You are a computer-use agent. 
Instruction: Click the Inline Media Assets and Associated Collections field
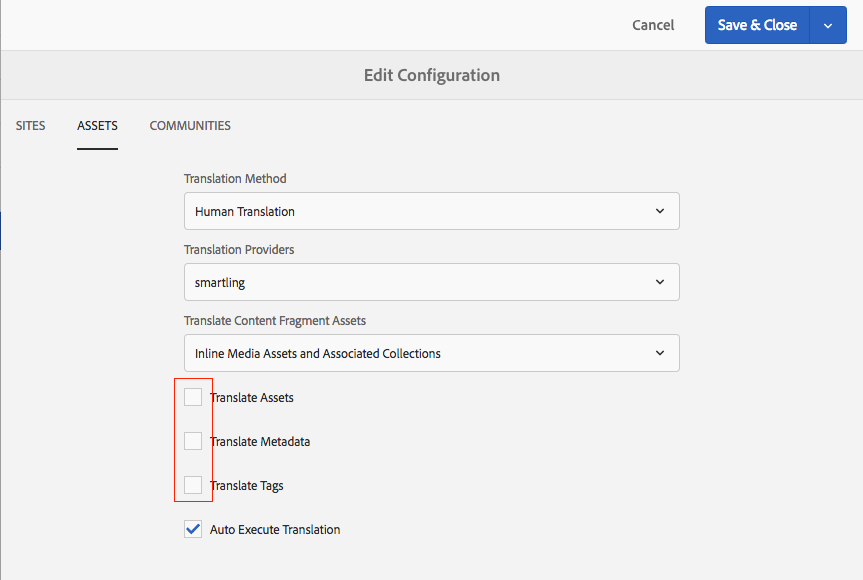point(400,353)
